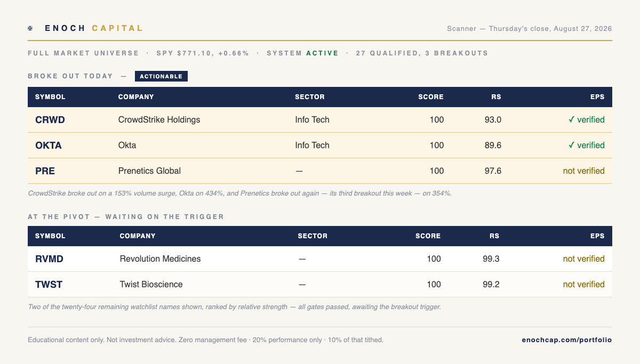The height and width of the screenshot is (364, 640).
Task: Click the SCORE header in pivot table
Action: click(x=428, y=236)
